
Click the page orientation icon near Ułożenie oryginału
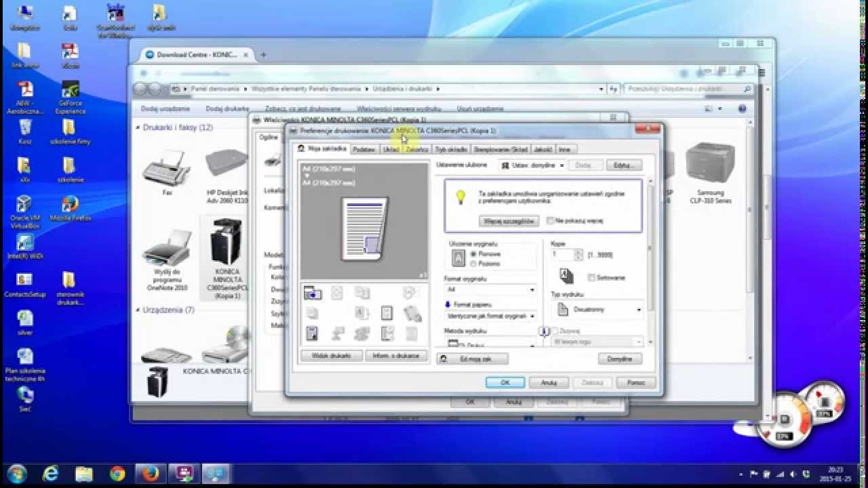[458, 258]
